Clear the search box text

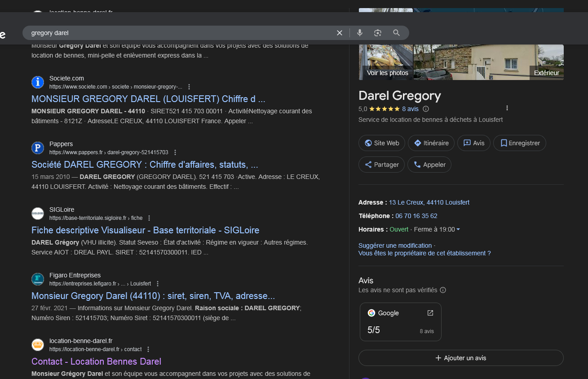click(x=340, y=33)
